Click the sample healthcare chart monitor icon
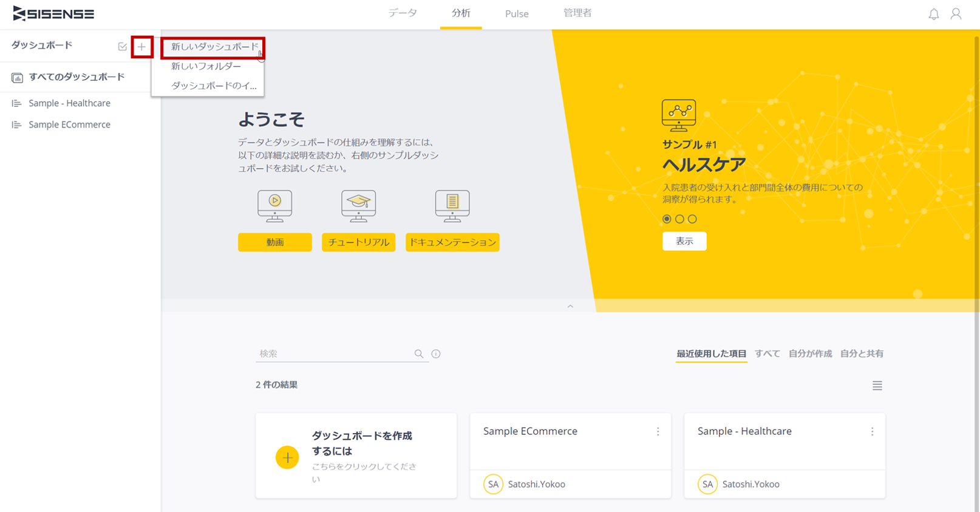This screenshot has height=512, width=980. (x=679, y=115)
